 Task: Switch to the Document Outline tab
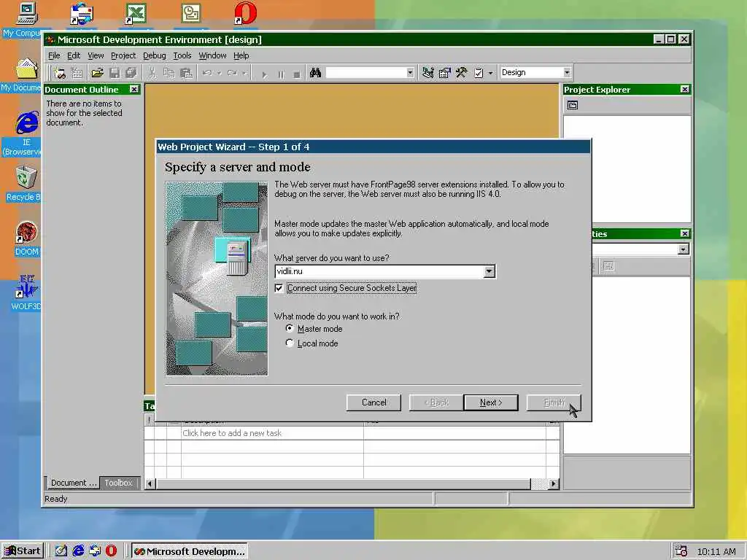click(x=73, y=483)
